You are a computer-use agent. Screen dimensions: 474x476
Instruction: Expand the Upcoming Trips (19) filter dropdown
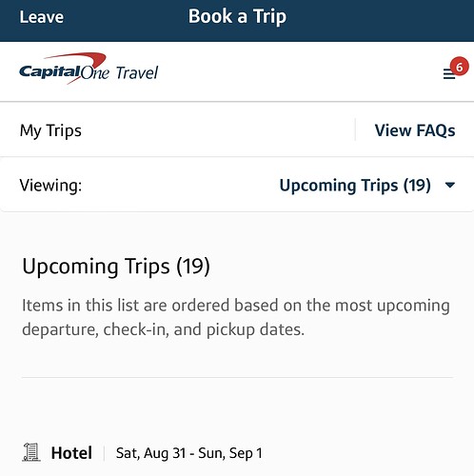(x=367, y=186)
